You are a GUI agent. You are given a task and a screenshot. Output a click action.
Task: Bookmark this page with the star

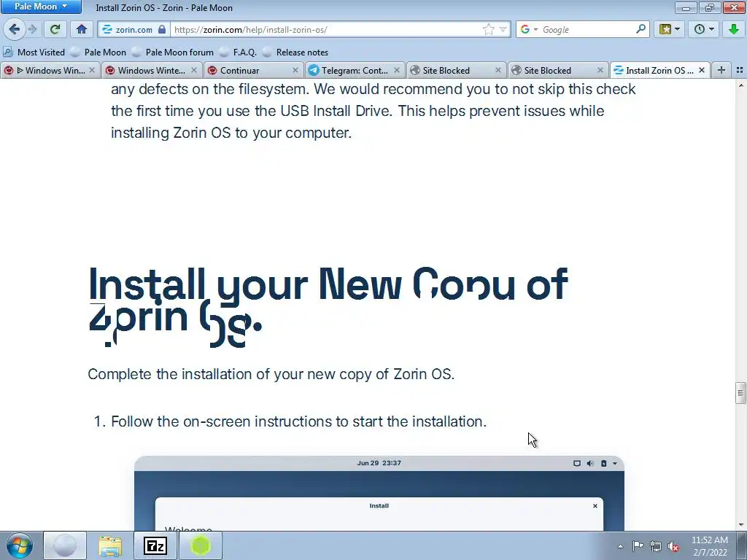coord(488,29)
